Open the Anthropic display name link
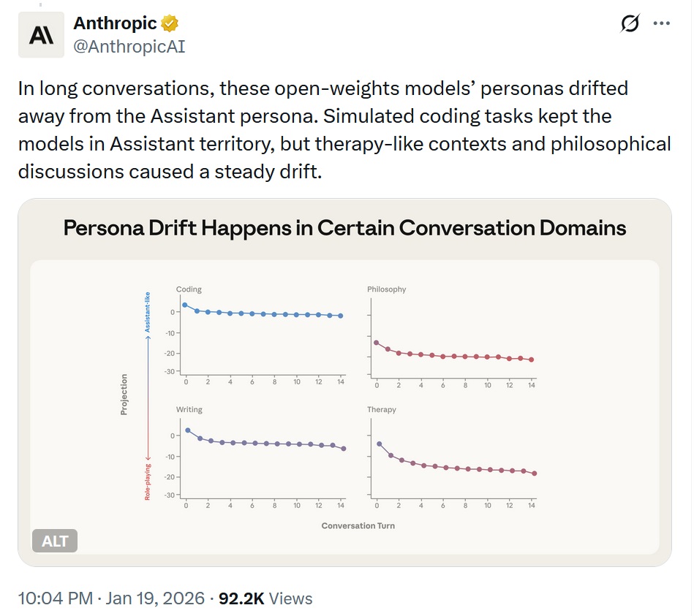Image resolution: width=694 pixels, height=616 pixels. coord(116,23)
